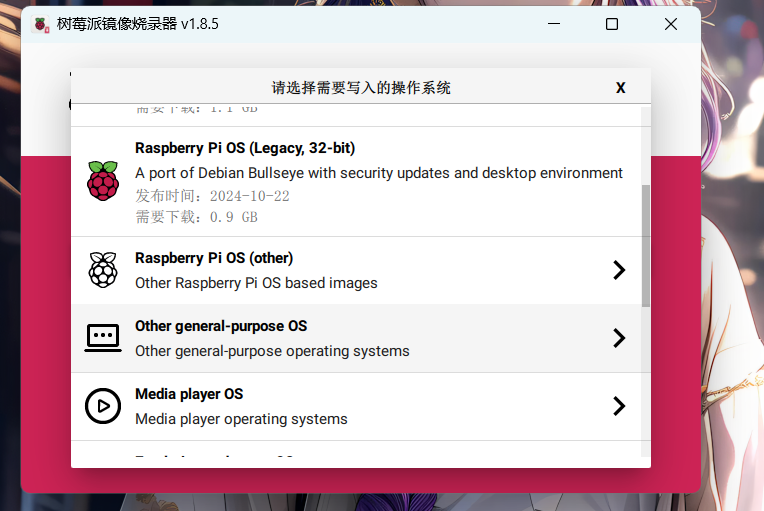Click download size 0.9 GB line
The width and height of the screenshot is (764, 511).
pos(196,217)
